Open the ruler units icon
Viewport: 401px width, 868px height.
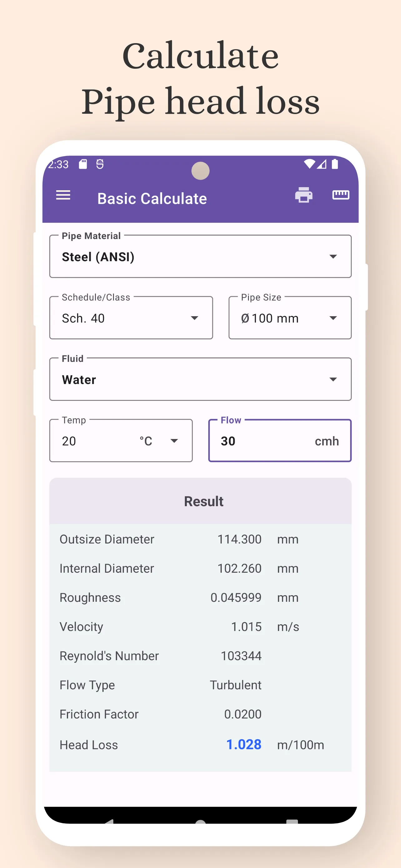click(x=341, y=195)
